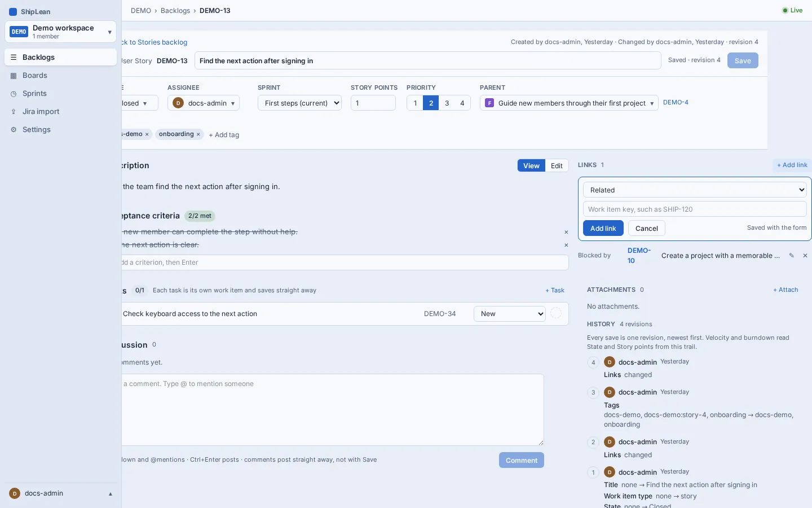
Task: Change DEMO-34 task state from New
Action: 510,314
